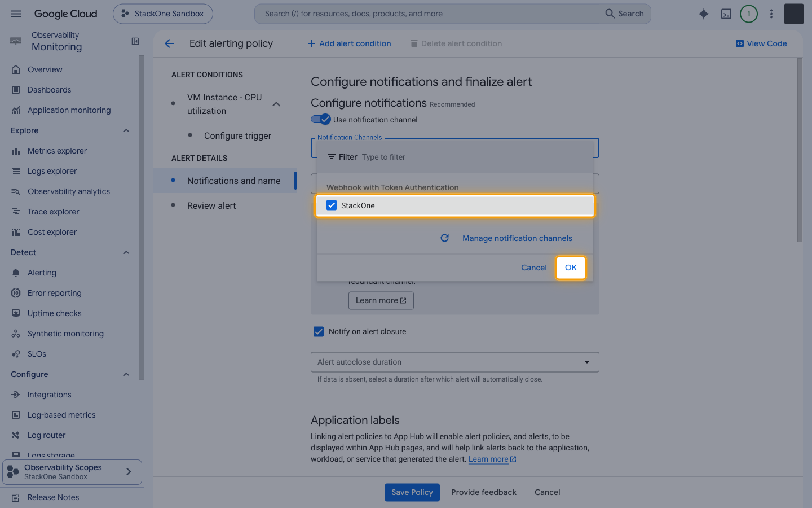
Task: Open Alert autoclose duration dropdown
Action: click(455, 362)
